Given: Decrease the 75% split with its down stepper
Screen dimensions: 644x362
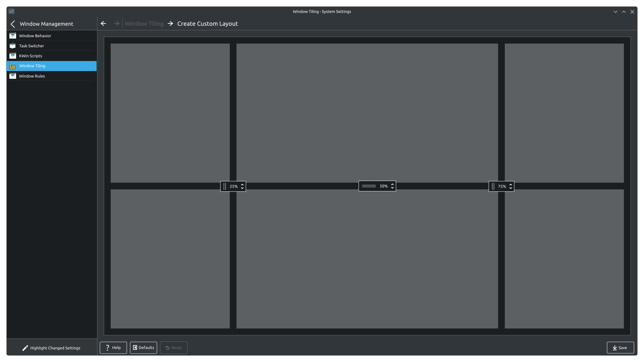Looking at the screenshot, I should coord(511,188).
